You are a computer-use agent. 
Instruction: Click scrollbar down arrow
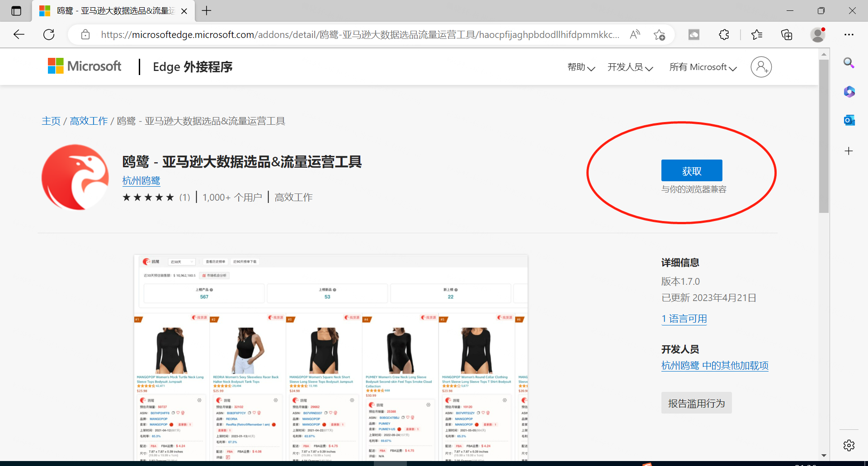pos(824,456)
